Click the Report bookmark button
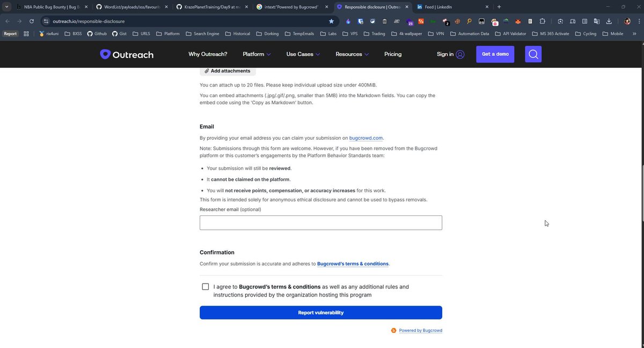Viewport: 644px width, 348px height. coord(10,33)
